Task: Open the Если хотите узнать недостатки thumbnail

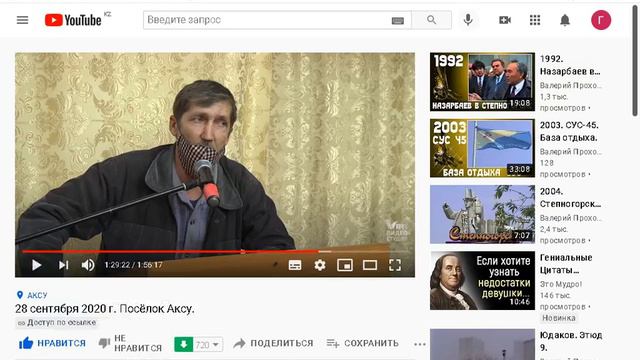Action: (482, 280)
